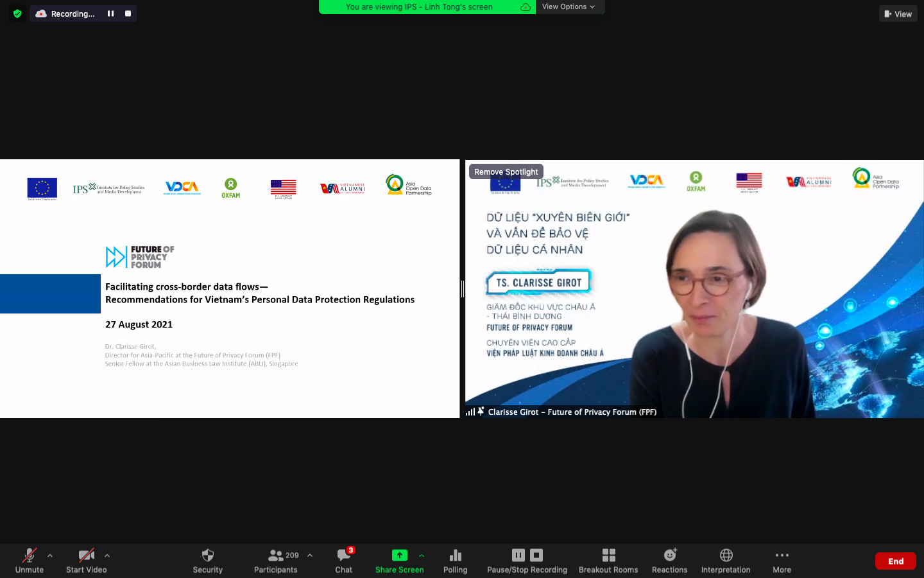This screenshot has height=578, width=924.
Task: Click the red End button
Action: (895, 561)
